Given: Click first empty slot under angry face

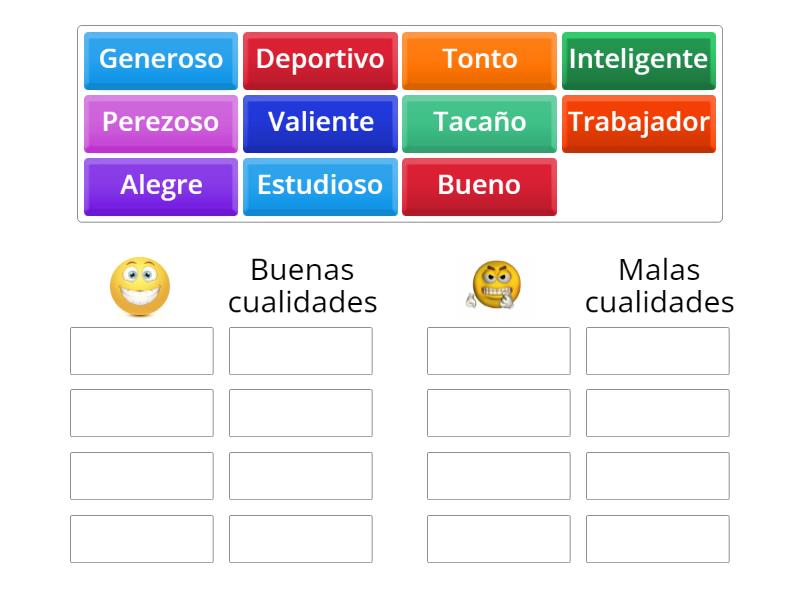Looking at the screenshot, I should coord(499,351).
